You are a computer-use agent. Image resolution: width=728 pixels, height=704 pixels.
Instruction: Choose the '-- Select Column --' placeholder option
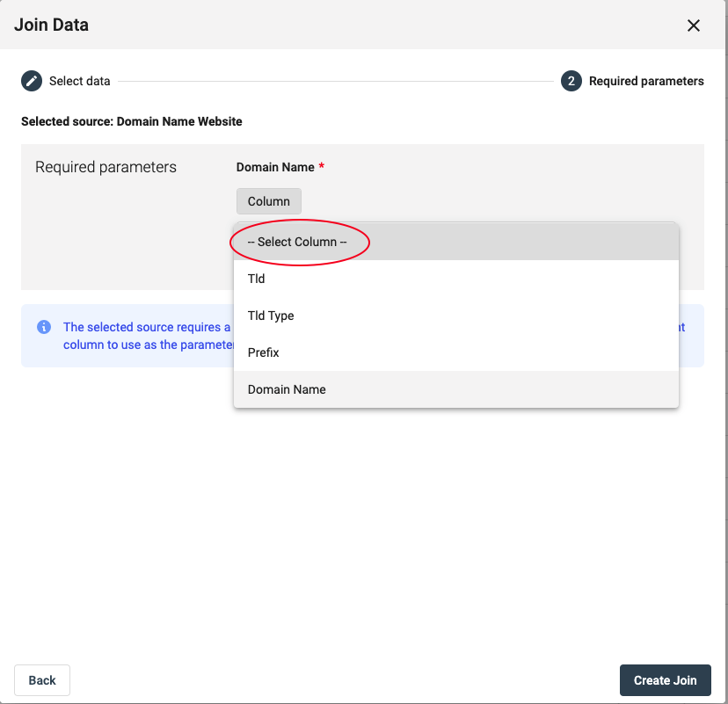tap(456, 242)
